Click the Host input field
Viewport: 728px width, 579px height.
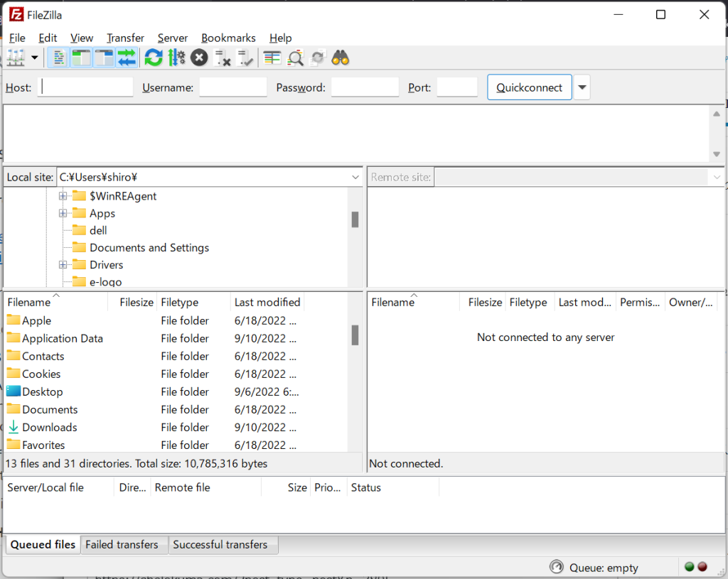[x=85, y=87]
